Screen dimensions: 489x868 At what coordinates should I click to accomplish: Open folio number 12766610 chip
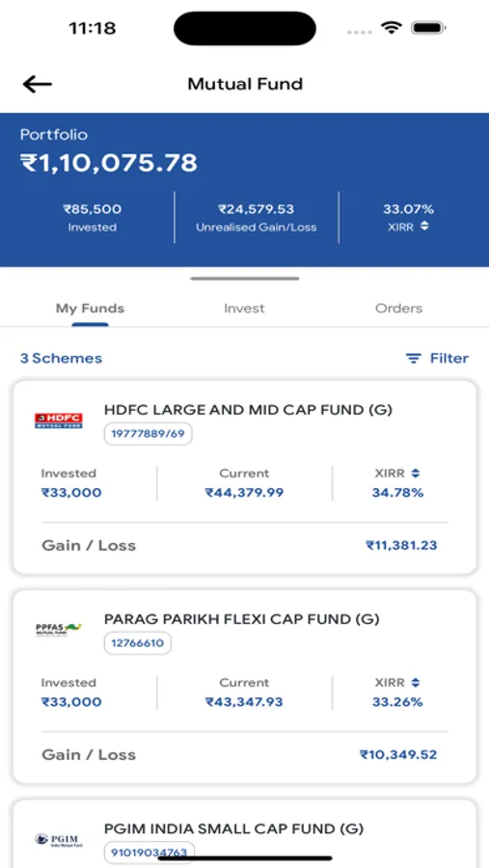coord(137,643)
